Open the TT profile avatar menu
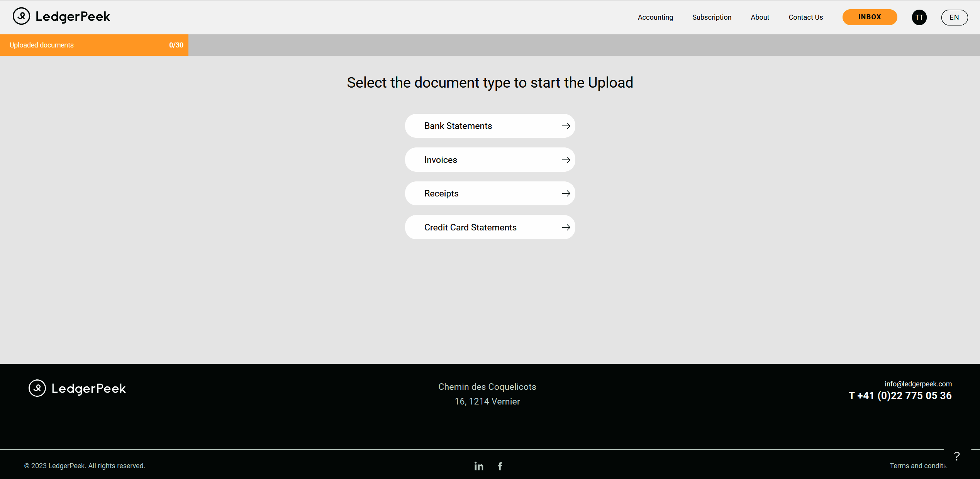Image resolution: width=980 pixels, height=479 pixels. coord(919,17)
